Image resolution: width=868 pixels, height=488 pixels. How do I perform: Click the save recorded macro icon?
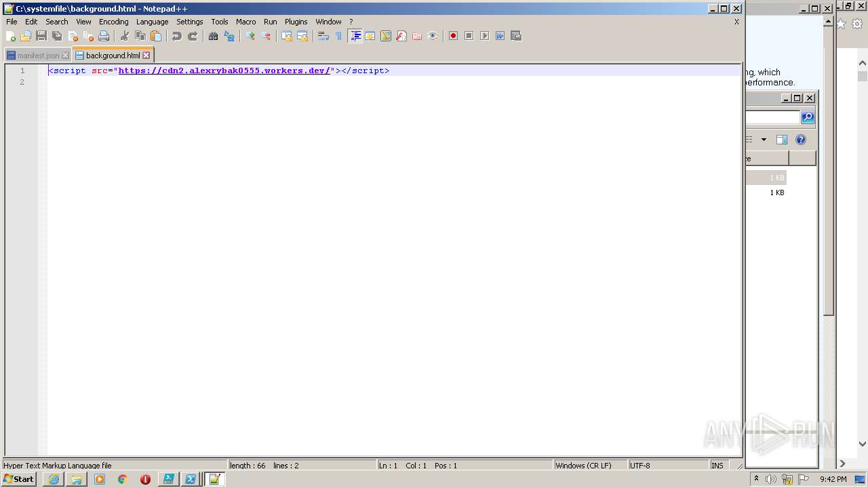pos(516,36)
